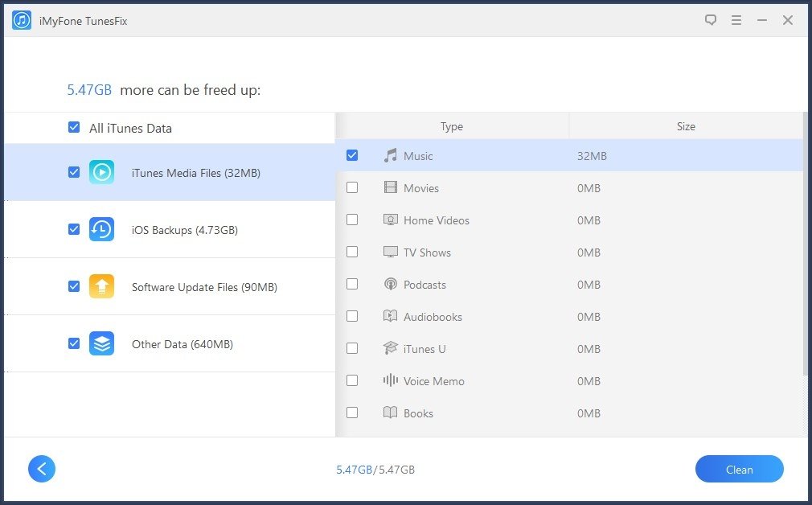
Task: Uncheck the iOS Backups checkbox
Action: click(74, 229)
